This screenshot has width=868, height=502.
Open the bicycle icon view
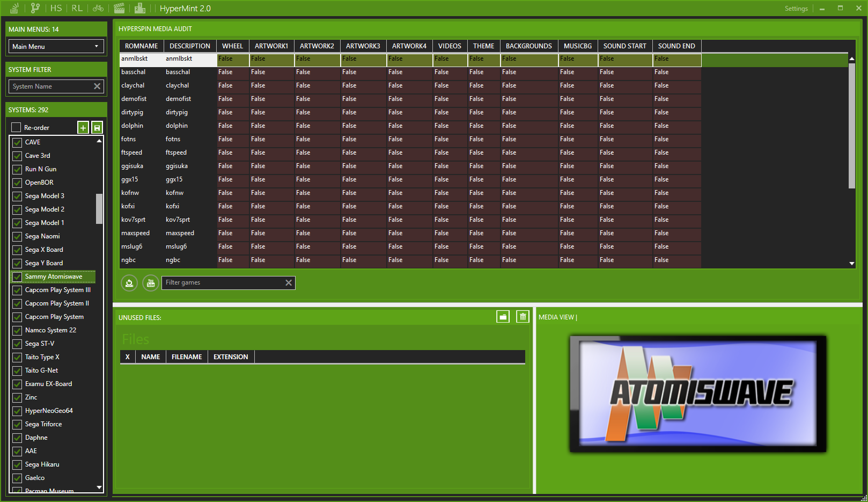pos(98,8)
